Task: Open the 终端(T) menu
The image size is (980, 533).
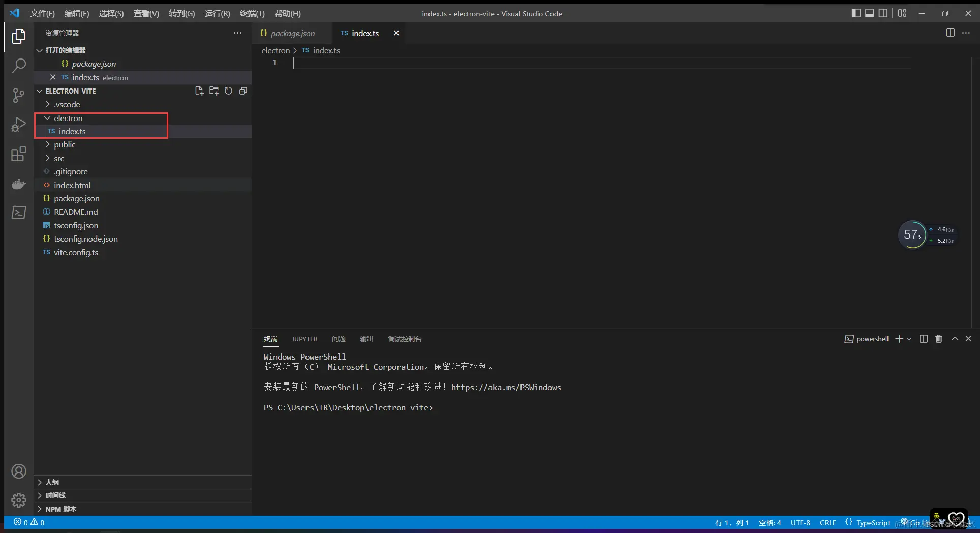Action: [x=252, y=14]
